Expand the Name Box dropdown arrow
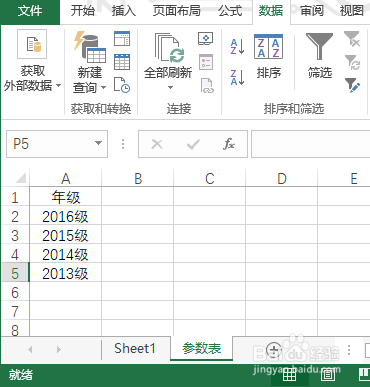Screen dimensions: 370x387 [98, 144]
